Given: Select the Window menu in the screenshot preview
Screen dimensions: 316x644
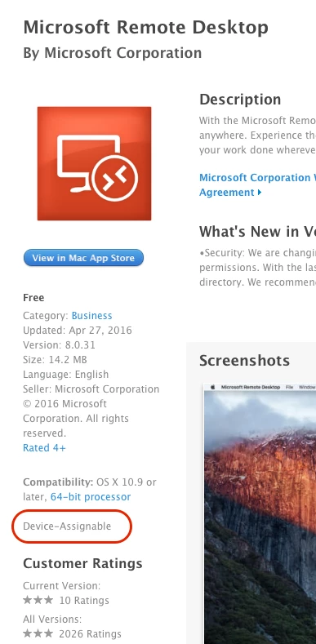Looking at the screenshot, I should click(x=307, y=387).
